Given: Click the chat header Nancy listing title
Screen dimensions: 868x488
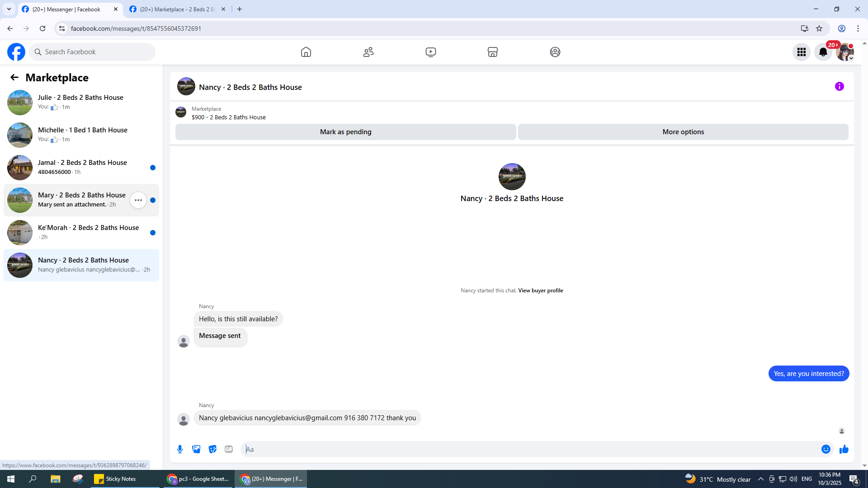Looking at the screenshot, I should (250, 87).
